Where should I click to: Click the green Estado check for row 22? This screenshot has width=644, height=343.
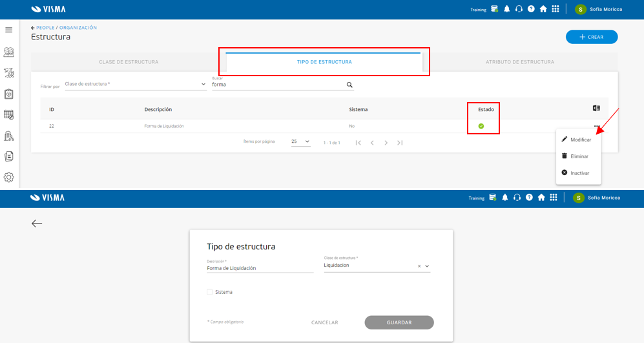481,126
